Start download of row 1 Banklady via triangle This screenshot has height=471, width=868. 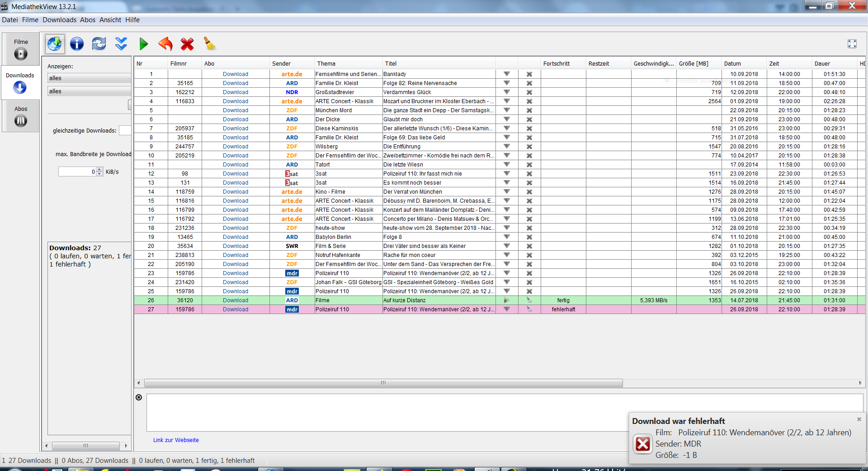point(507,74)
